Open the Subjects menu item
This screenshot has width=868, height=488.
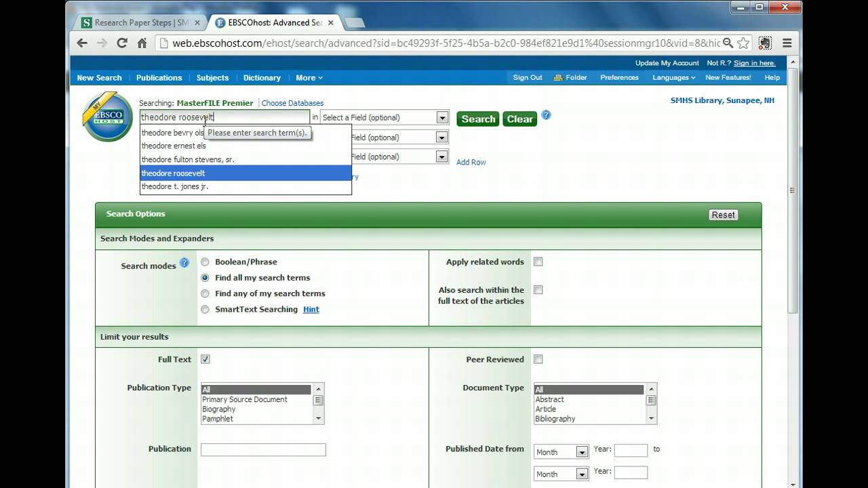click(212, 78)
